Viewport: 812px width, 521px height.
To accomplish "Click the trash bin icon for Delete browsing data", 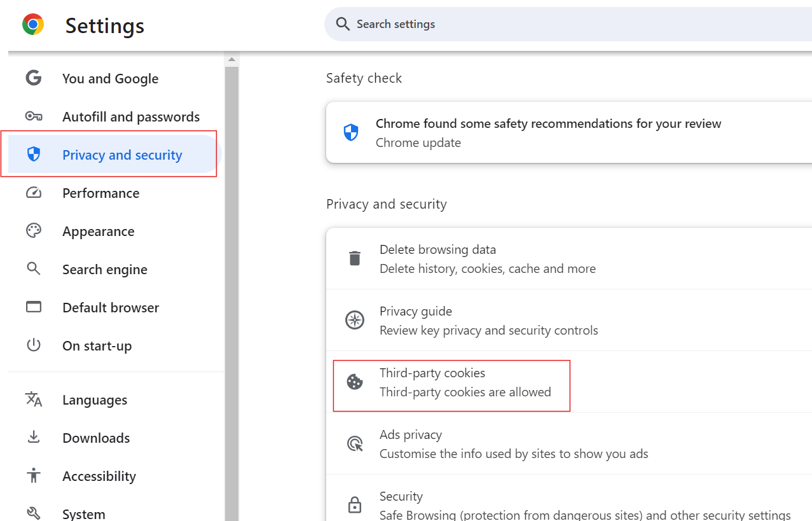I will pyautogui.click(x=354, y=258).
